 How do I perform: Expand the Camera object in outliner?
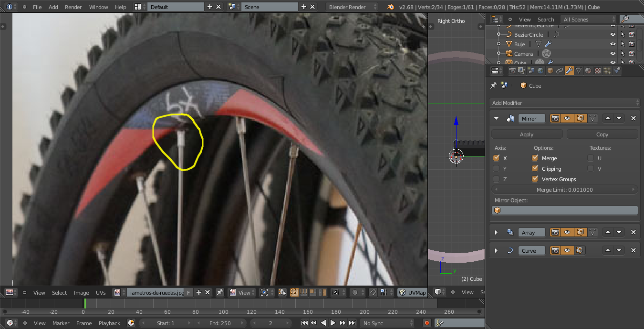click(x=499, y=53)
